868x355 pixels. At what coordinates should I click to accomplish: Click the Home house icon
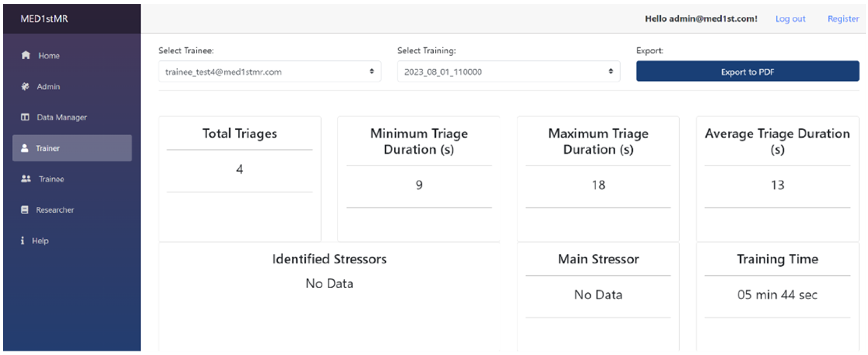[x=26, y=55]
